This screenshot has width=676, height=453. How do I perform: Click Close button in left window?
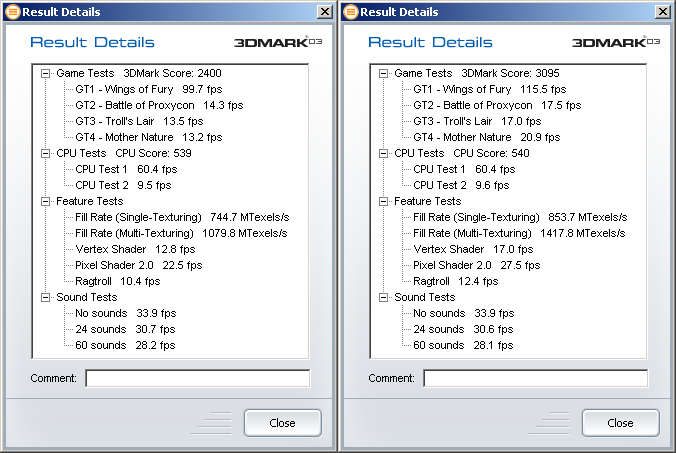(283, 423)
